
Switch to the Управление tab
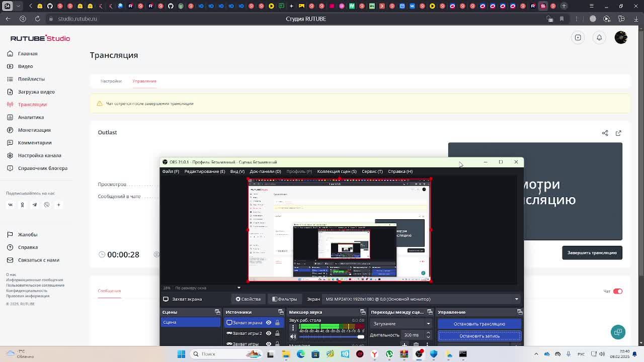[144, 81]
